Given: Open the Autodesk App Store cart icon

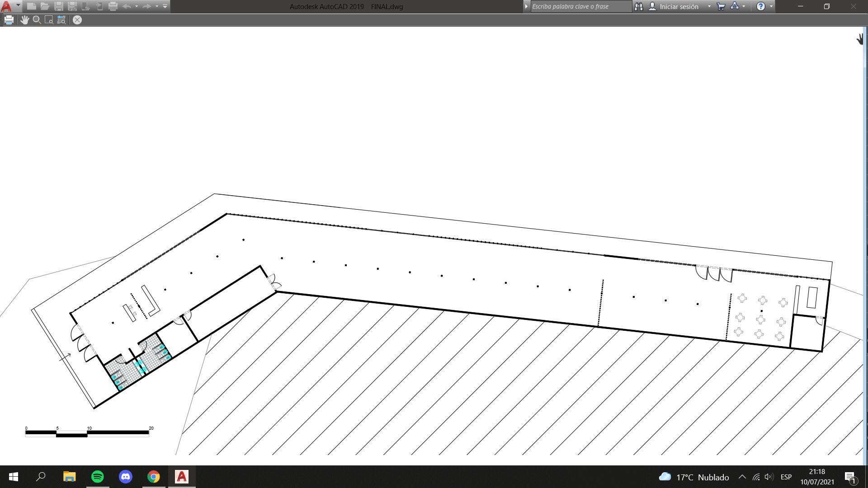Looking at the screenshot, I should [721, 6].
